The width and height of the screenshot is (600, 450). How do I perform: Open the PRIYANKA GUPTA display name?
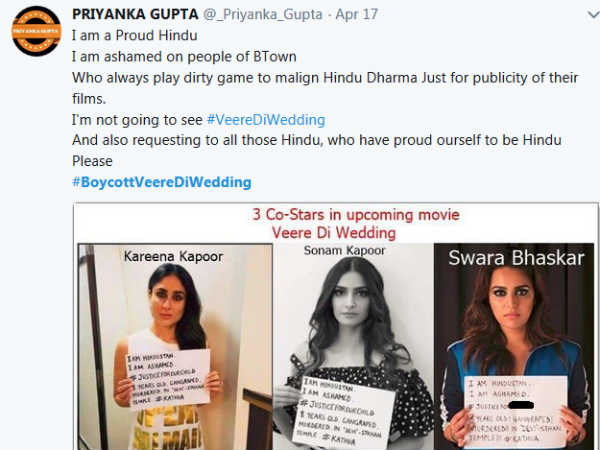point(135,15)
